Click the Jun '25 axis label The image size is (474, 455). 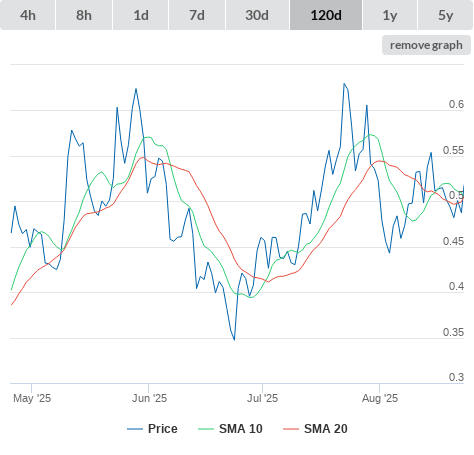tap(149, 398)
